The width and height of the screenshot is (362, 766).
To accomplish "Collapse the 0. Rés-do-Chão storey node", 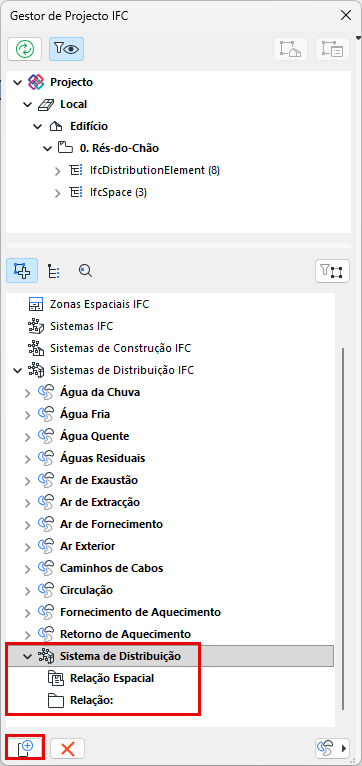I will [47, 148].
